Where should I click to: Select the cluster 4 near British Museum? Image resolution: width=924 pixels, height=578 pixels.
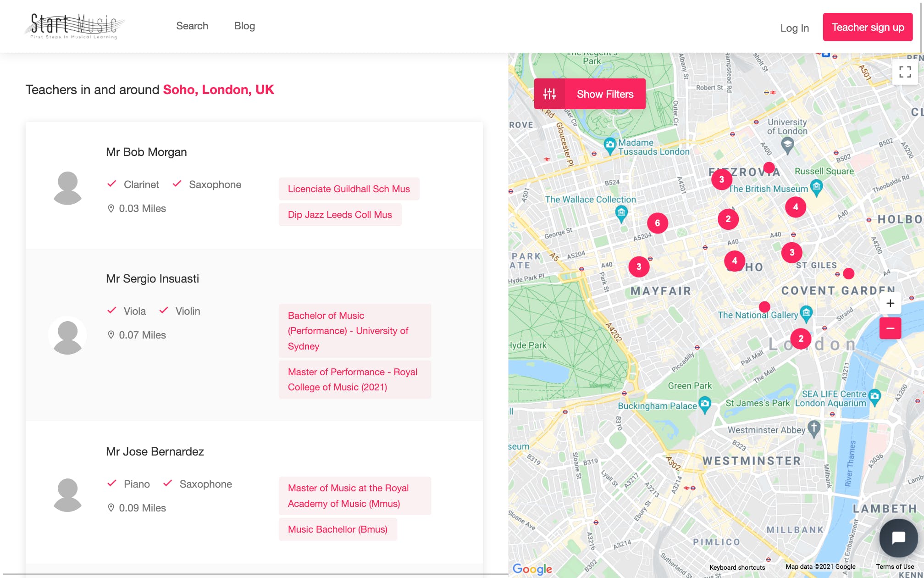point(796,207)
